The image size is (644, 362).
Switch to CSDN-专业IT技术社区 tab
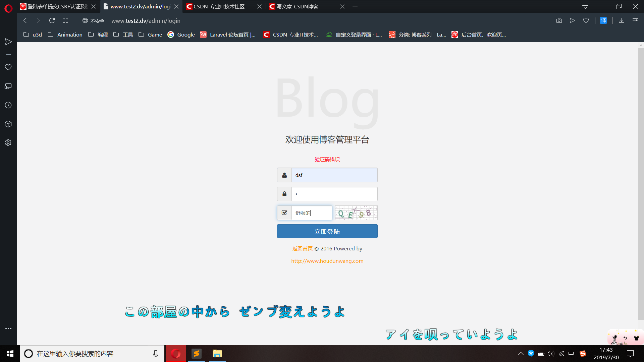coord(219,6)
